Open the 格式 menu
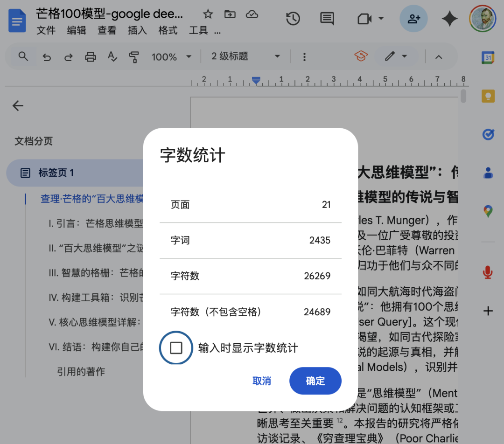This screenshot has width=504, height=444. coord(168,30)
